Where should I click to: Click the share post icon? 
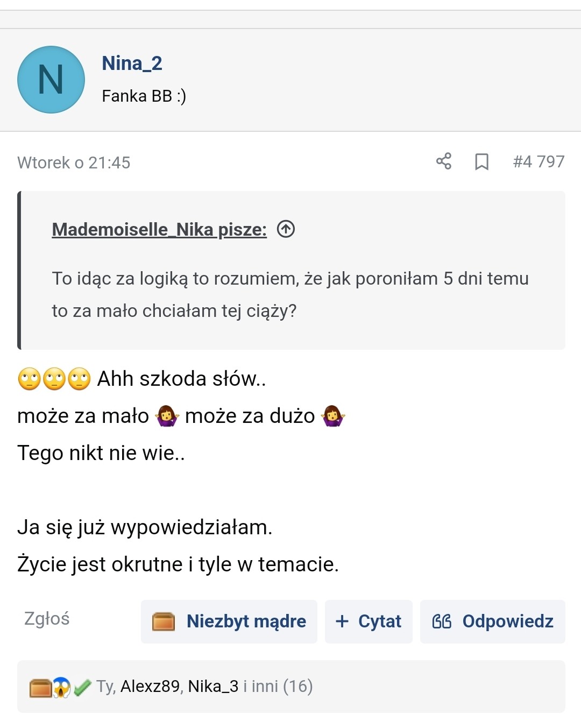point(444,161)
